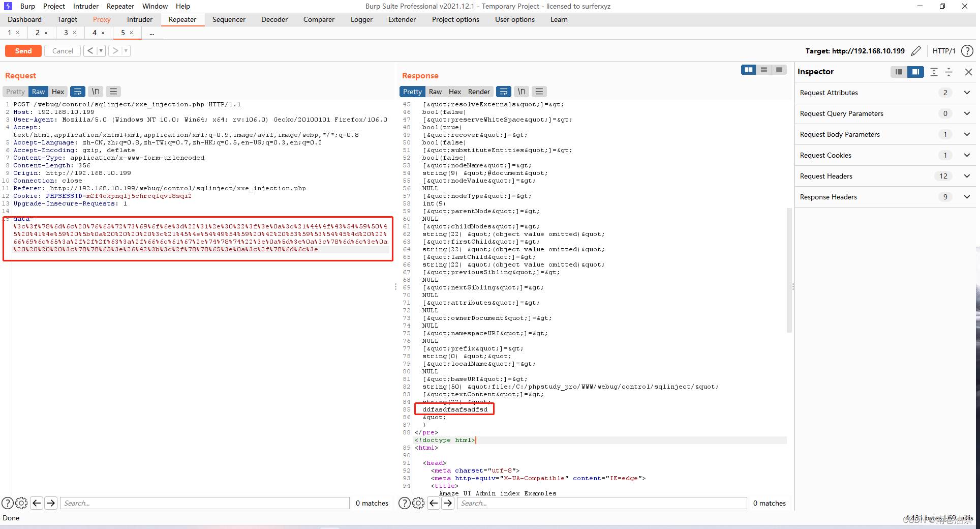This screenshot has width=980, height=529.
Task: Expand Response Headers in the Inspector
Action: coord(966,197)
